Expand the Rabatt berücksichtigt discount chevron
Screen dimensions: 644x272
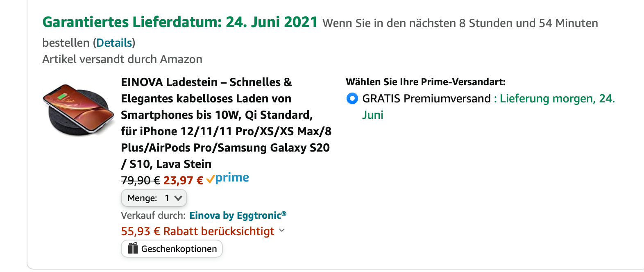tap(282, 231)
